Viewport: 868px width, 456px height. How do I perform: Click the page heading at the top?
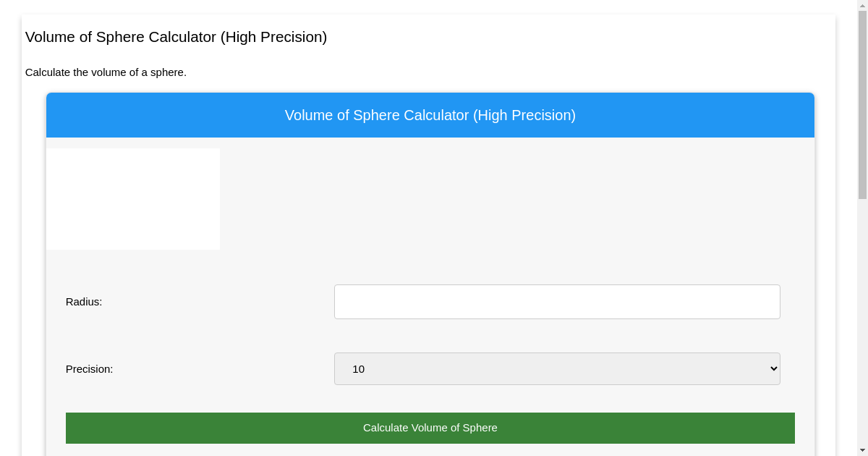pyautogui.click(x=176, y=37)
